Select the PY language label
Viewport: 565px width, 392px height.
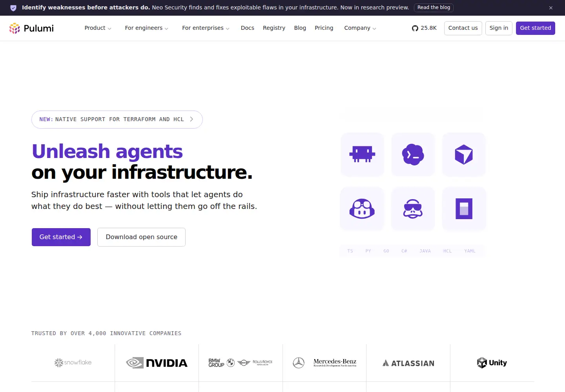(368, 251)
